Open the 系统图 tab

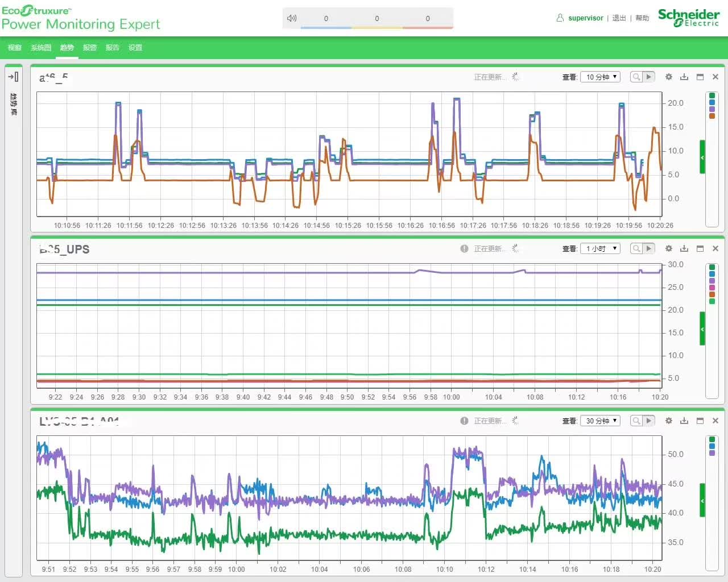[41, 48]
